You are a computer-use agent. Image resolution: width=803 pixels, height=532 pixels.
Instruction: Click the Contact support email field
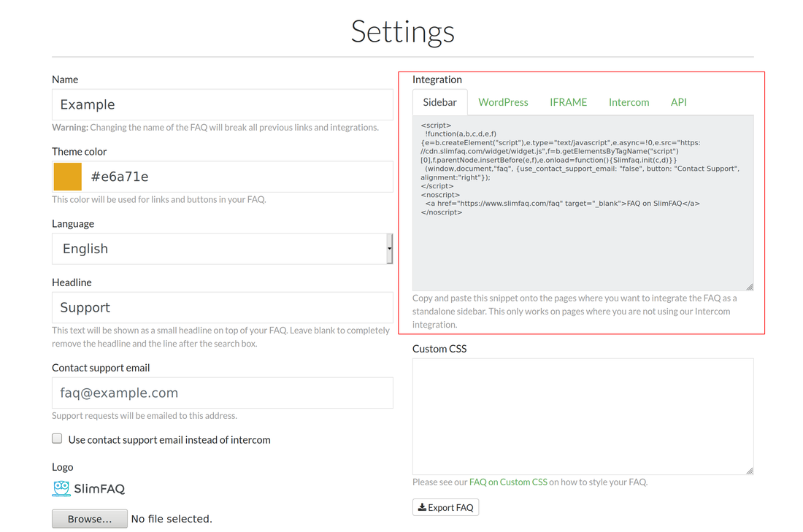(223, 393)
